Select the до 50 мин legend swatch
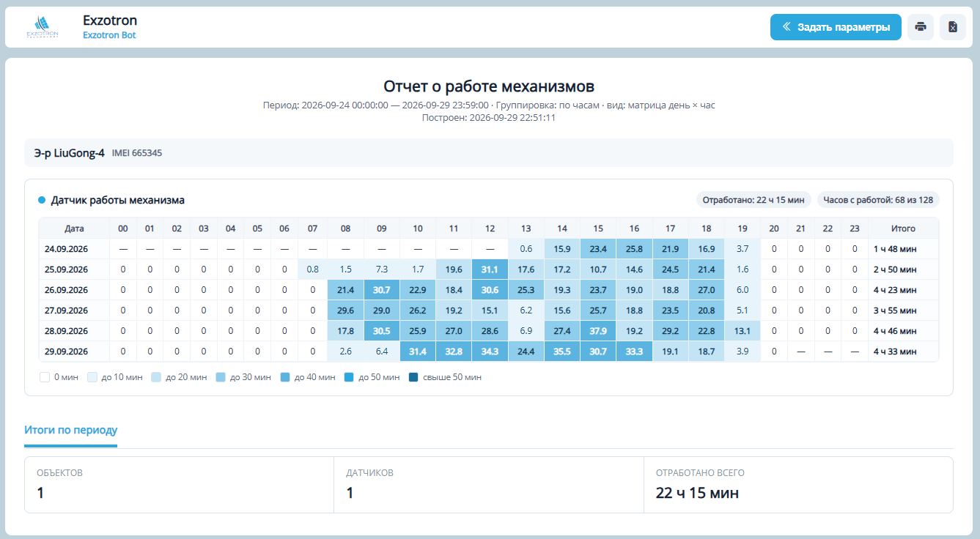 (x=349, y=378)
